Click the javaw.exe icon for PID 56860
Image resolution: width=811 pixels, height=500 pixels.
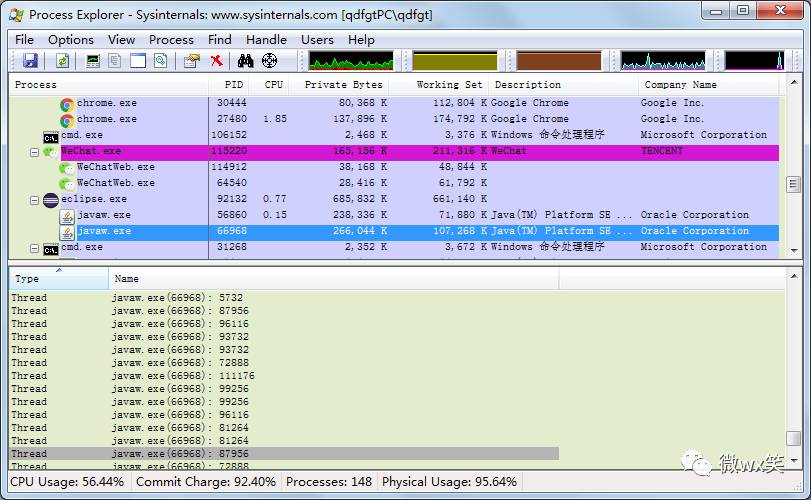pyautogui.click(x=67, y=217)
